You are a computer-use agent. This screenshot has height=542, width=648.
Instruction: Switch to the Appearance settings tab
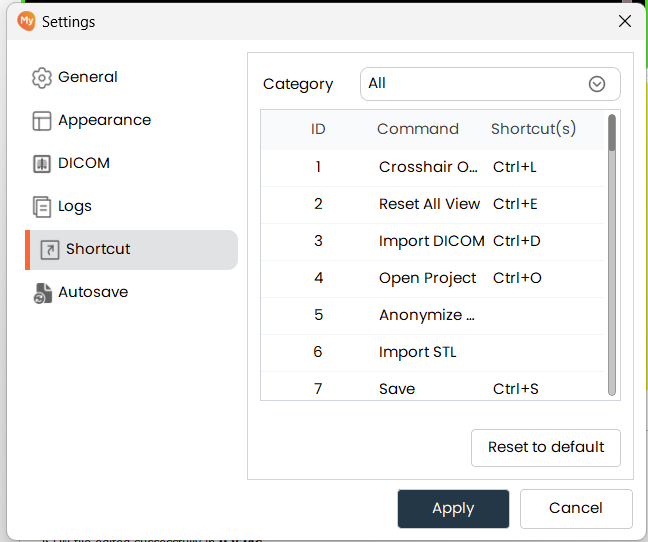(104, 121)
